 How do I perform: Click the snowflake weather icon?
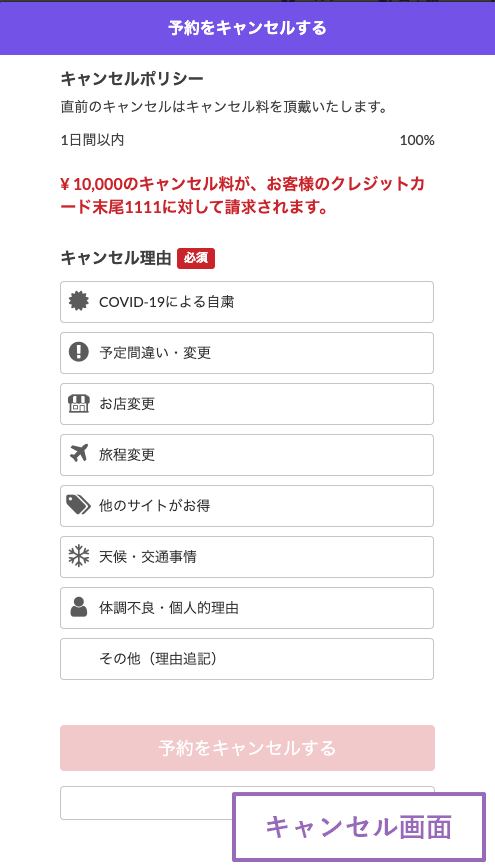tap(79, 556)
